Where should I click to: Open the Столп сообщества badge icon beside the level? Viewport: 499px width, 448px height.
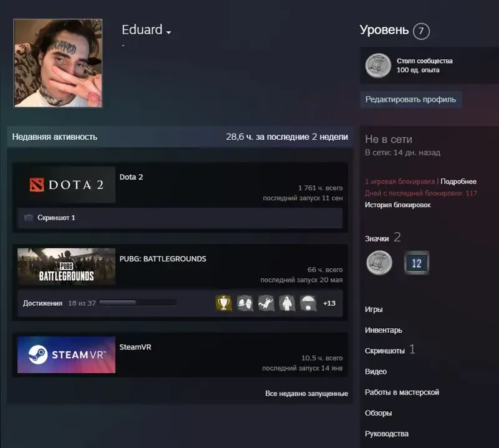click(x=378, y=66)
